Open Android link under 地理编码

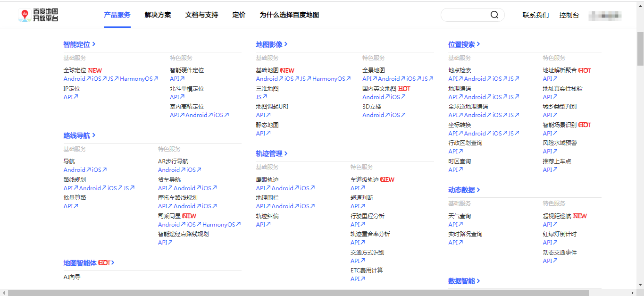pos(477,97)
